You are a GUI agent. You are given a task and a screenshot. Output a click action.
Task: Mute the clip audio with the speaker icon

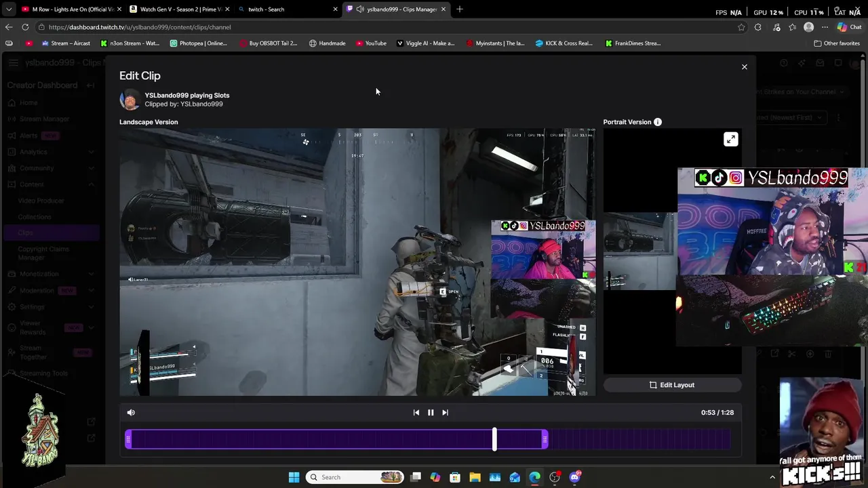(x=131, y=412)
